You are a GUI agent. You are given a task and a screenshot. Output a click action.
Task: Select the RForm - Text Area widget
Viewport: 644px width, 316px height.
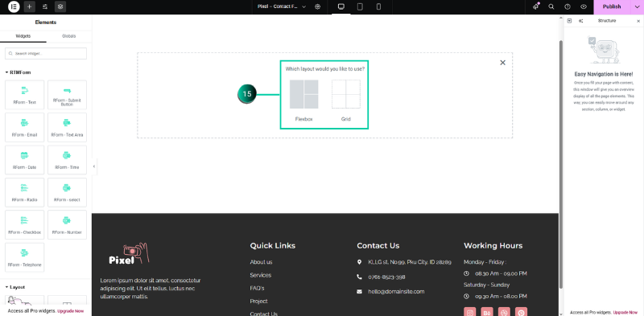[x=67, y=127]
